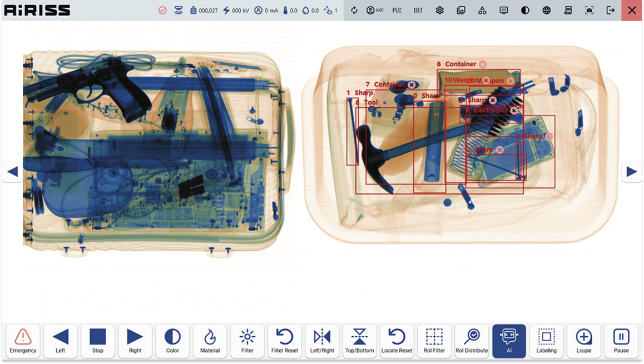Flip image with Top/Bottom button
Image resolution: width=644 pixels, height=364 pixels.
359,341
